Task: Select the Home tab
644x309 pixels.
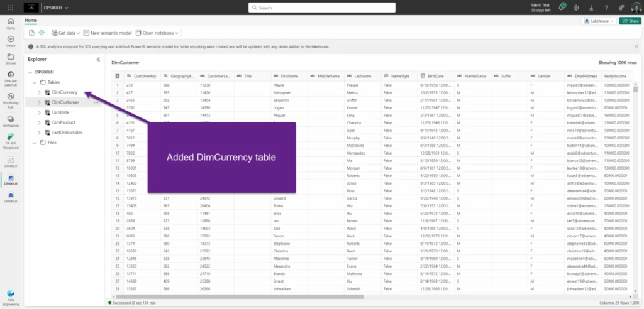Action: tap(31, 21)
